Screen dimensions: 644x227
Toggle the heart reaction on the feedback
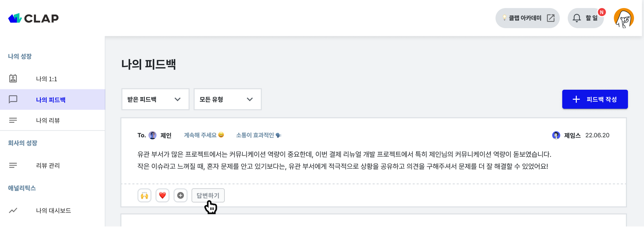click(x=163, y=195)
